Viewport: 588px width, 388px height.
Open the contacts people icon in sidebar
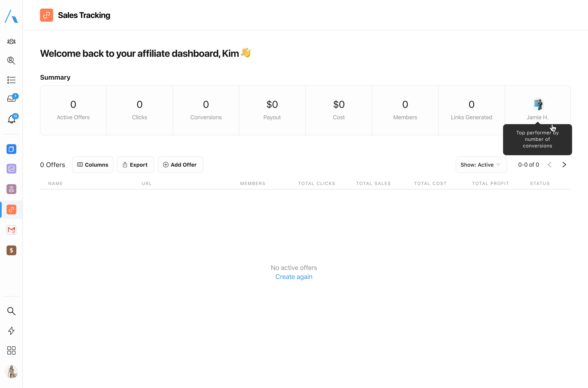[11, 41]
